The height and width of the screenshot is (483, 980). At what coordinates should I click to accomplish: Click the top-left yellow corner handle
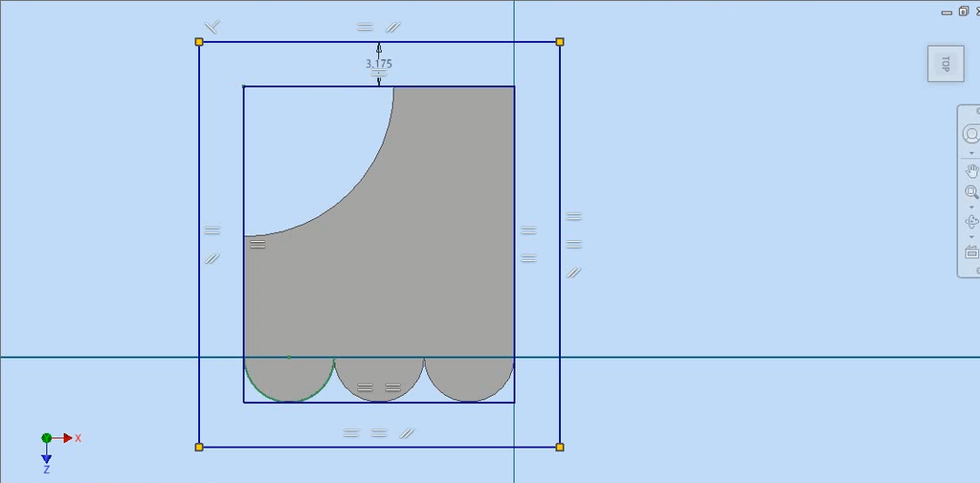click(199, 42)
